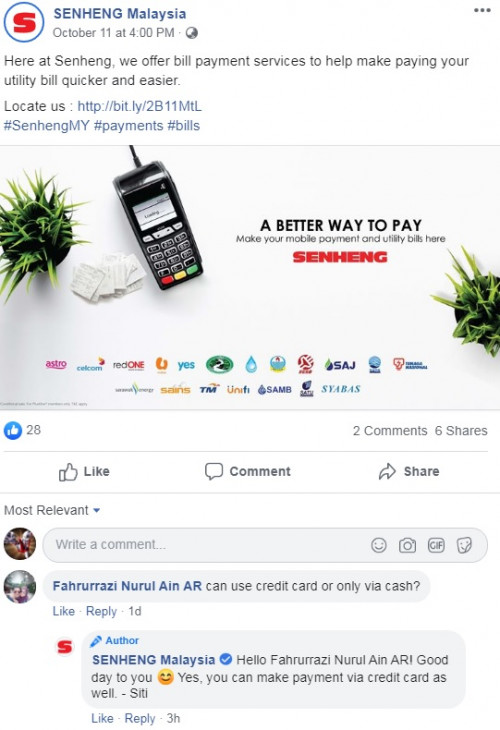
Task: Expand the Most Relevant comments sorting dropdown
Action: pyautogui.click(x=52, y=510)
